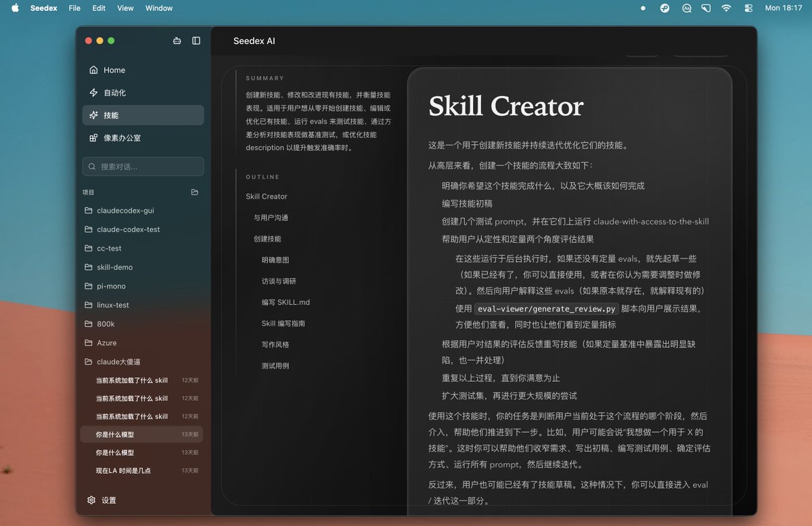
Task: Focus the 搜索对话 search field
Action: click(x=143, y=167)
